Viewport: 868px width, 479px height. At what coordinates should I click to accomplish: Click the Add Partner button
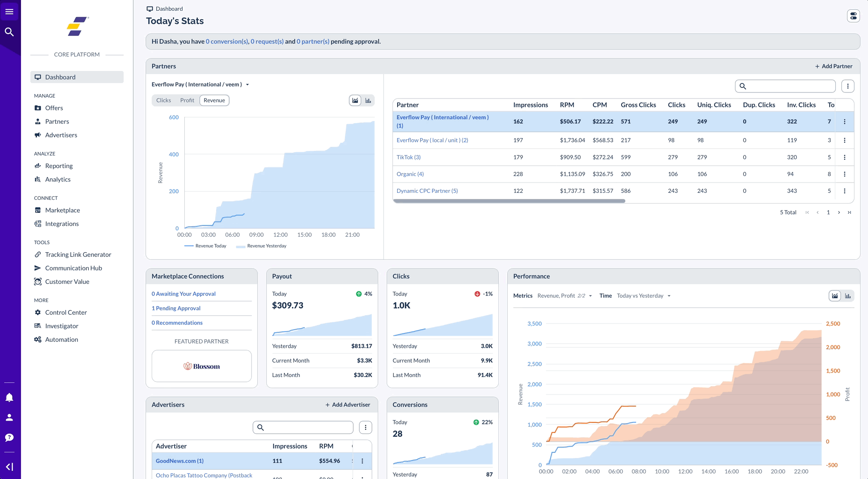point(833,66)
